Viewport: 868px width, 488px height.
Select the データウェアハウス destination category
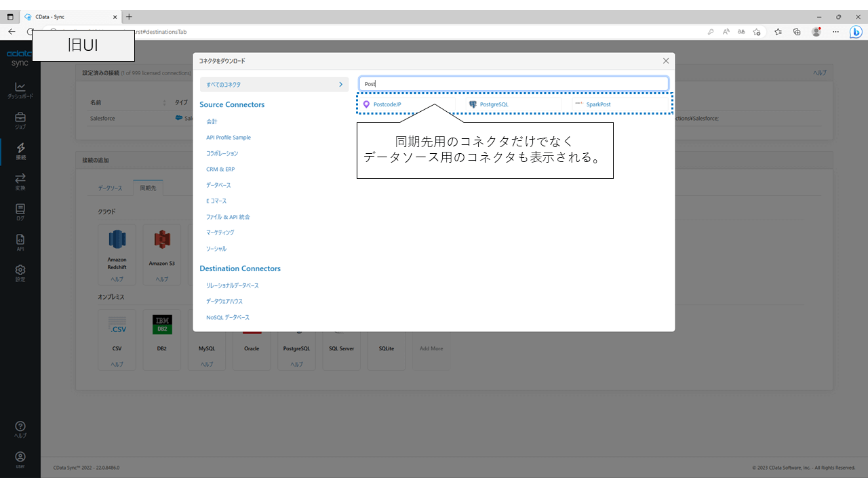224,301
